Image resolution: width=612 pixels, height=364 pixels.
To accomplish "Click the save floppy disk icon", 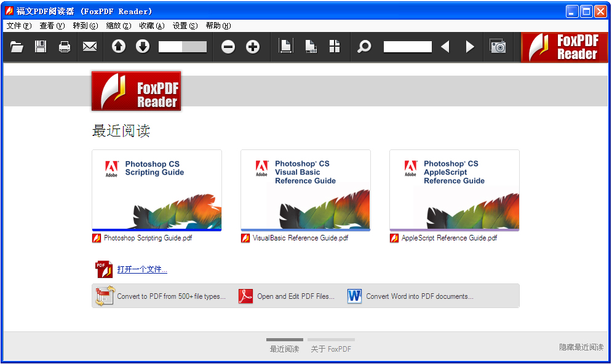I will pos(41,47).
